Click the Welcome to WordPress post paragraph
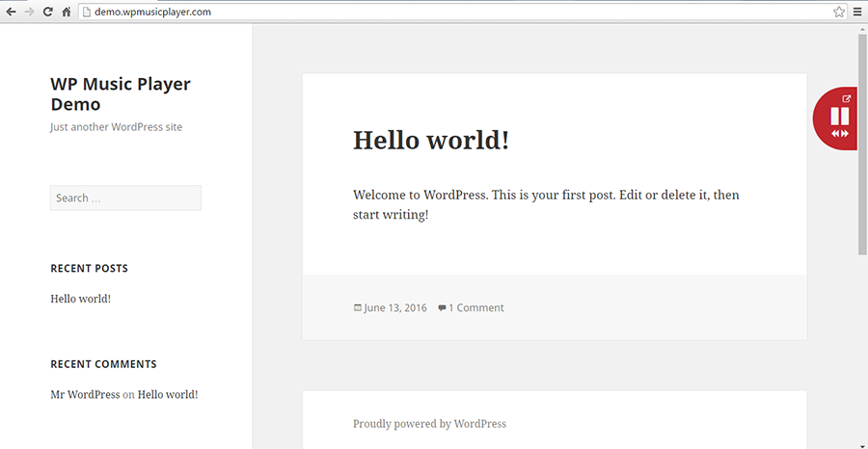The width and height of the screenshot is (868, 449). click(x=546, y=205)
